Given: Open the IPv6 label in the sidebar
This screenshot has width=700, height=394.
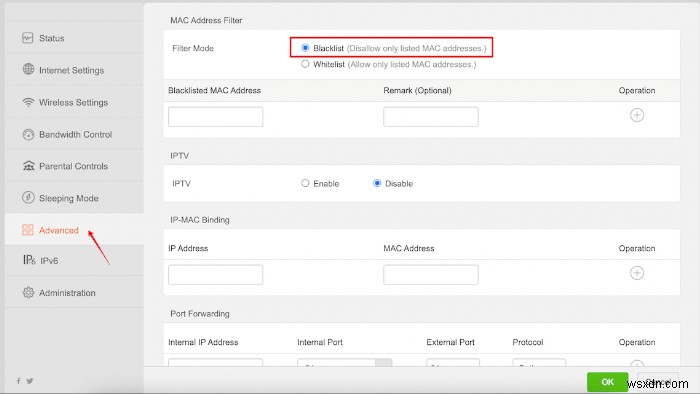Looking at the screenshot, I should click(x=49, y=261).
